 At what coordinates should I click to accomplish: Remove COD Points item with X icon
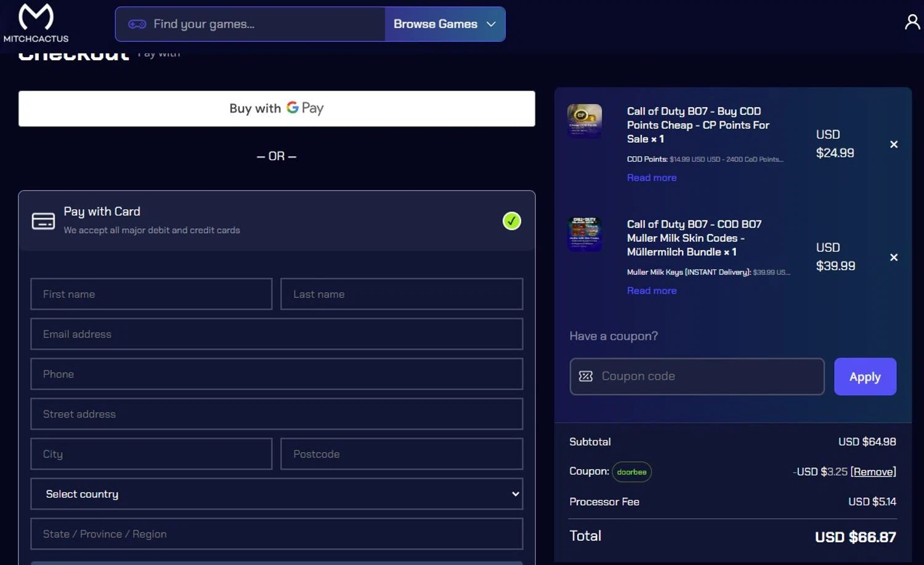coord(894,144)
